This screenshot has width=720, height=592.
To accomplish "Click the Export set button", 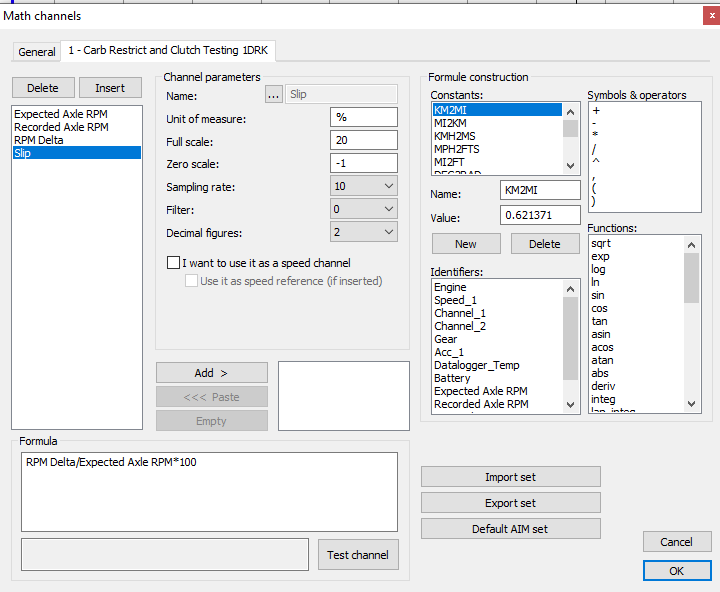I will 511,503.
